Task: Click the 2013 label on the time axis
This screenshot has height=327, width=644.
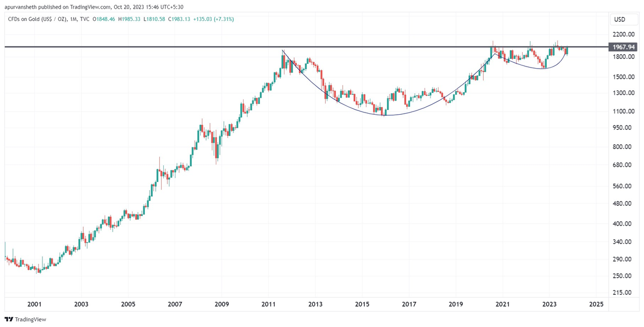Action: pos(315,304)
